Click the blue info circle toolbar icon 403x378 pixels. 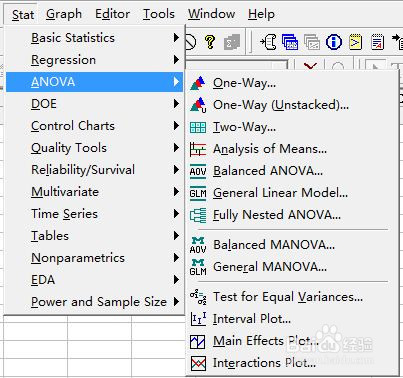(x=334, y=42)
